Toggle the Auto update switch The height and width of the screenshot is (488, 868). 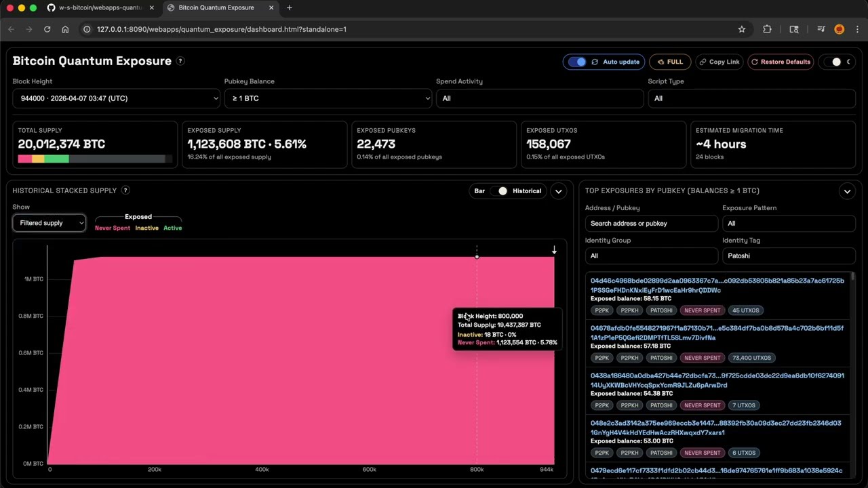577,62
